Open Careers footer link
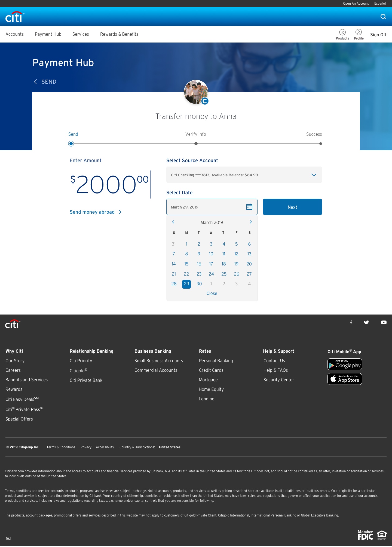Image resolution: width=392 pixels, height=547 pixels. pyautogui.click(x=13, y=370)
